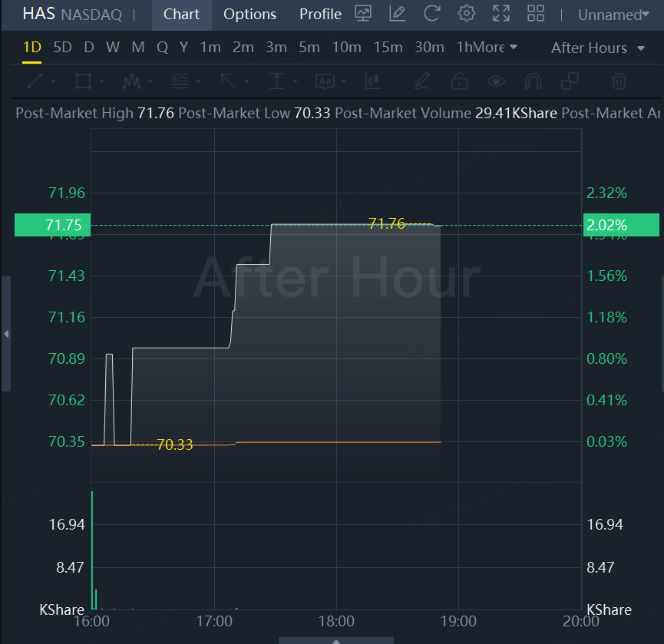The width and height of the screenshot is (664, 644).
Task: Select the trash delete drawings tool
Action: tap(618, 81)
